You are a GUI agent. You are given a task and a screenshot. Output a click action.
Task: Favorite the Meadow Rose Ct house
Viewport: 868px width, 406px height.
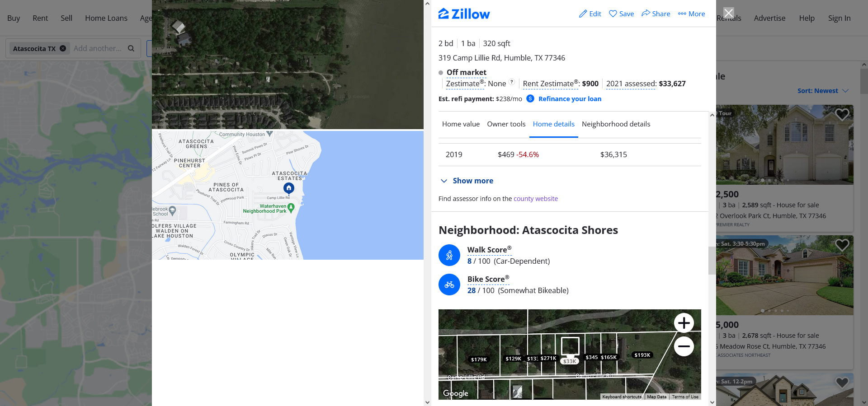(842, 245)
